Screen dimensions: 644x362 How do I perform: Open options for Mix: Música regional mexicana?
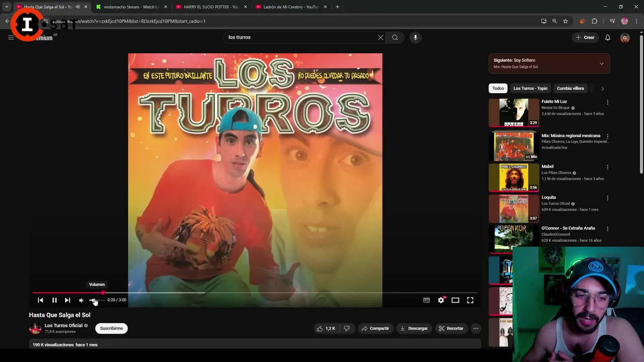[x=607, y=136]
